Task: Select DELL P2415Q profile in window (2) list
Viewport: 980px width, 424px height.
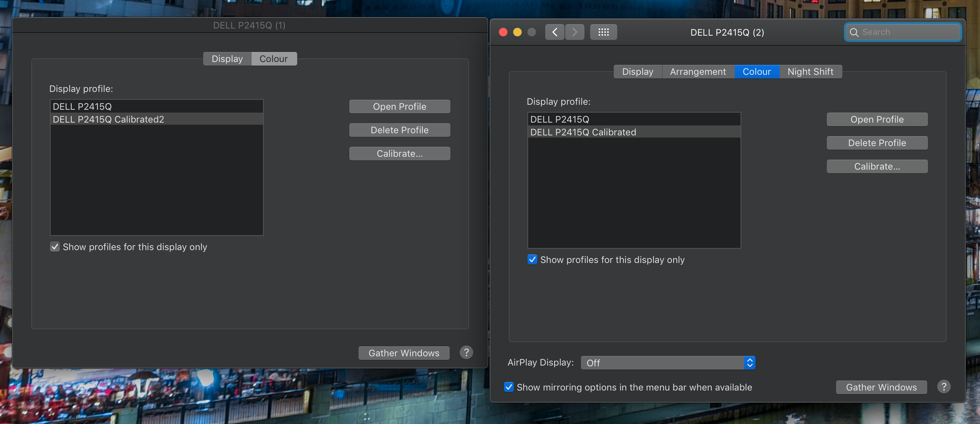Action: (634, 119)
